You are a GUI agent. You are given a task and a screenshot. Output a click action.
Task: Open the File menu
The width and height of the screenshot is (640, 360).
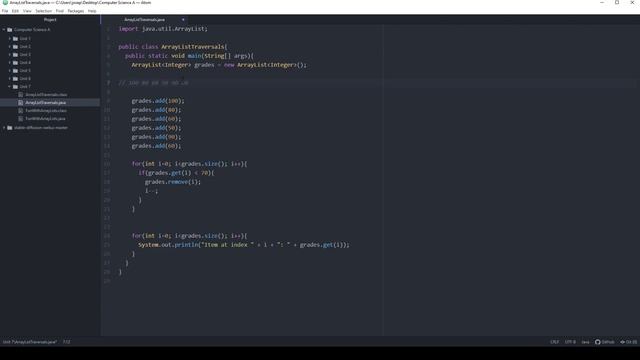tap(5, 11)
